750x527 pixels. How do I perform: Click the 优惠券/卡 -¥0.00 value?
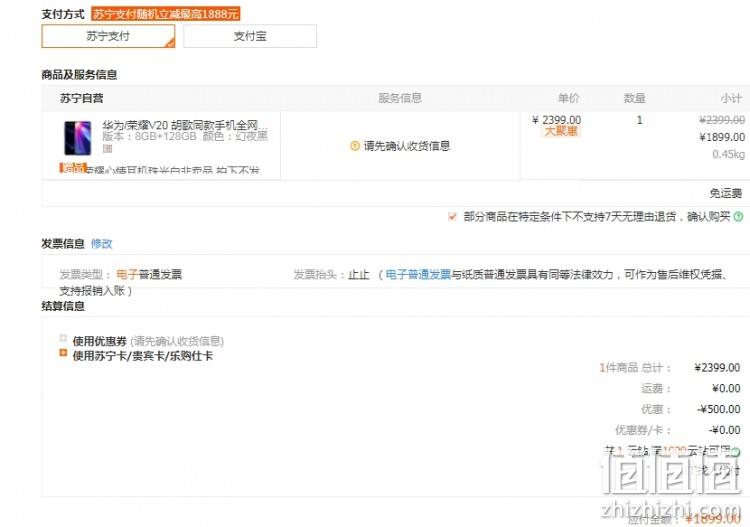click(x=724, y=430)
